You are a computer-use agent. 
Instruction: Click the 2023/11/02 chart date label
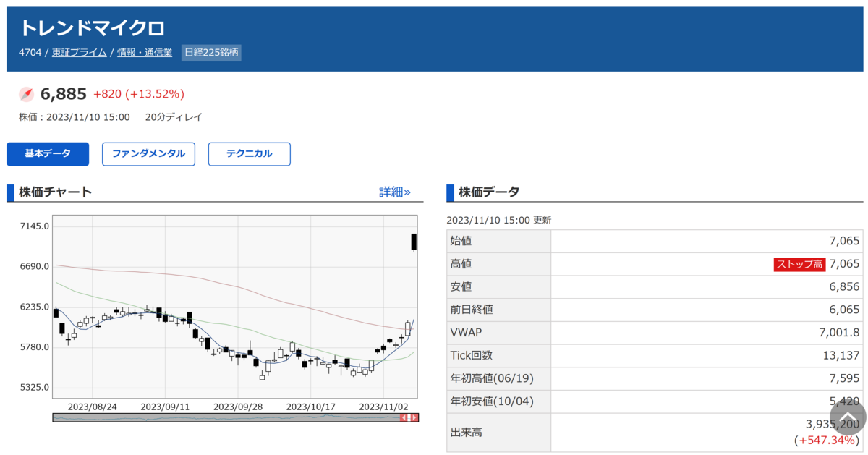pos(384,407)
